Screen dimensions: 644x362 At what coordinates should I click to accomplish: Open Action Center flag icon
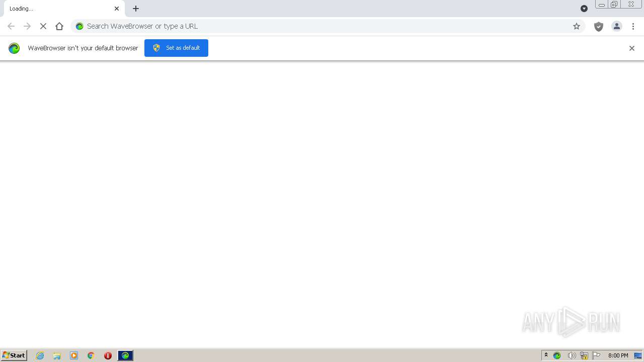[596, 355]
